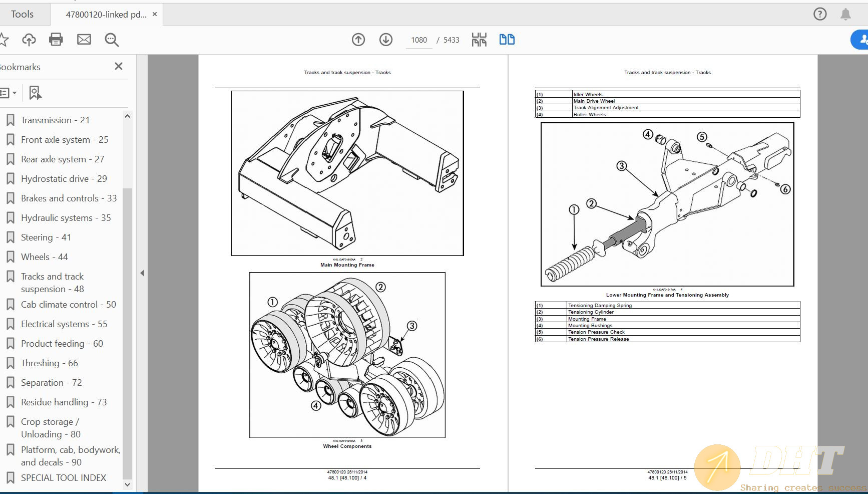Image resolution: width=868 pixels, height=494 pixels.
Task: Upload file to cloud icon
Action: coord(29,40)
